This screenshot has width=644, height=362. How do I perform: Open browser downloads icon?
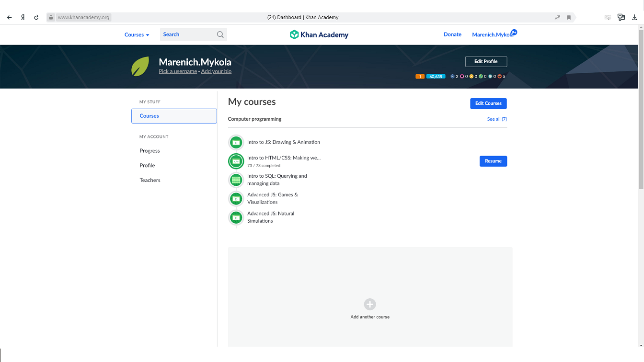click(635, 17)
